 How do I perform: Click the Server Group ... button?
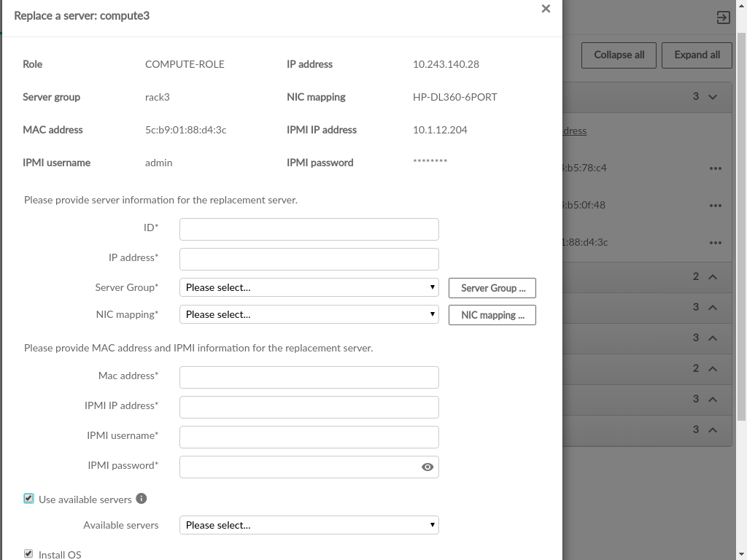[492, 288]
